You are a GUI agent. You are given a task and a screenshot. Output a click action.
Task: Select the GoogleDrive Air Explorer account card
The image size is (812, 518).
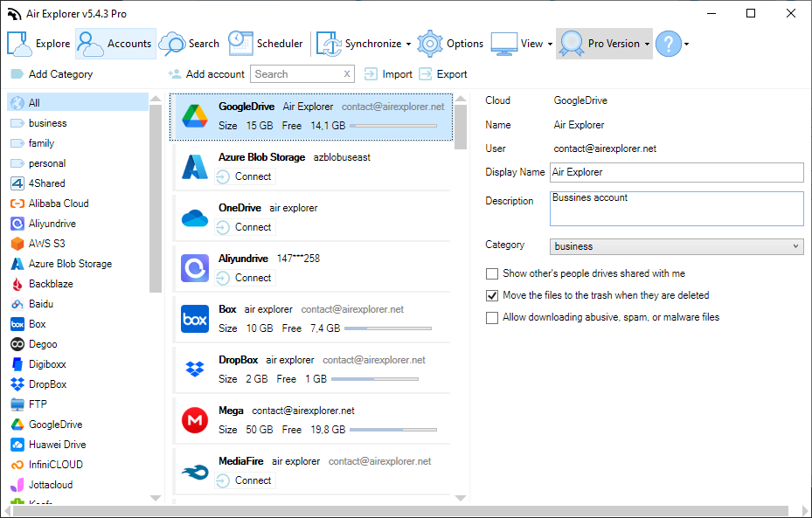pyautogui.click(x=311, y=117)
